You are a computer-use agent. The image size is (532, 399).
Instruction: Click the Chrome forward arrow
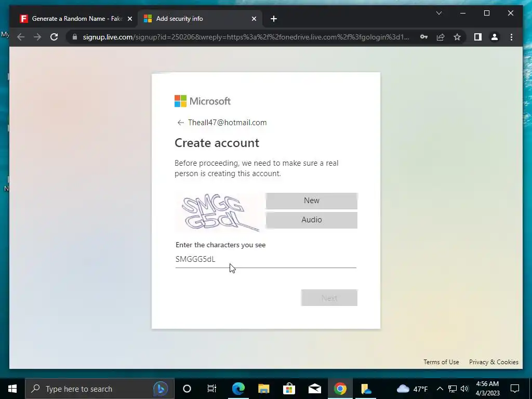point(37,37)
